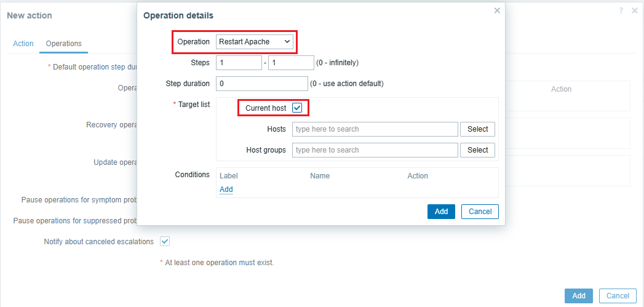Image resolution: width=644 pixels, height=307 pixels.
Task: Toggle Notify about canceled escalations checkbox
Action: point(165,241)
